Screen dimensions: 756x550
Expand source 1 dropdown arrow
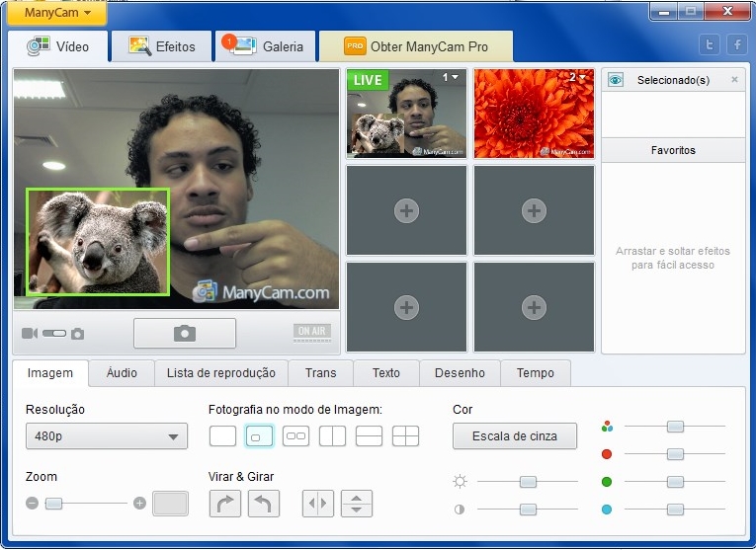455,77
